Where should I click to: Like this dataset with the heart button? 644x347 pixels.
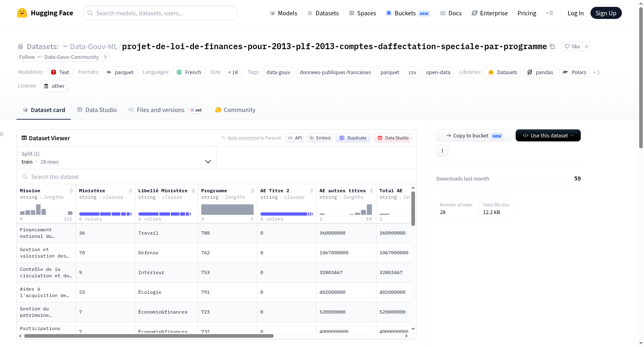[572, 46]
